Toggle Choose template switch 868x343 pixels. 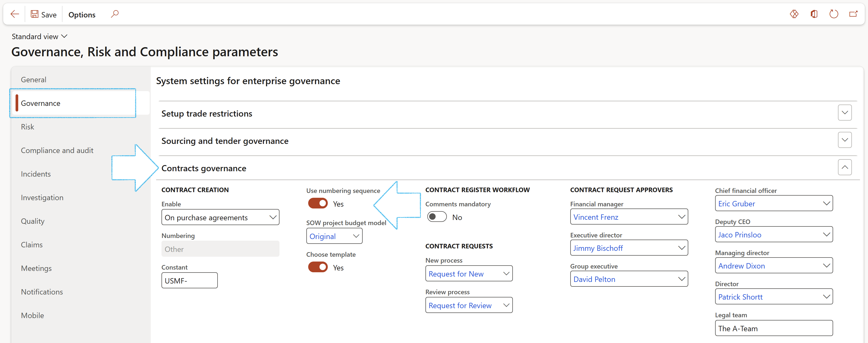click(318, 267)
